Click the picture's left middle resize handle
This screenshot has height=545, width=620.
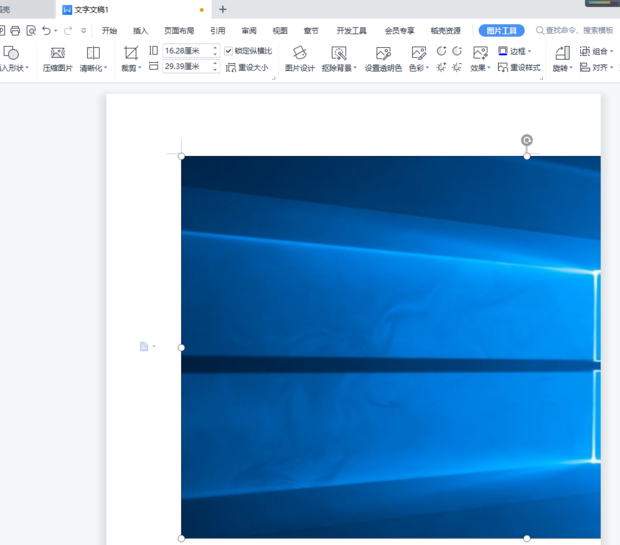click(181, 348)
